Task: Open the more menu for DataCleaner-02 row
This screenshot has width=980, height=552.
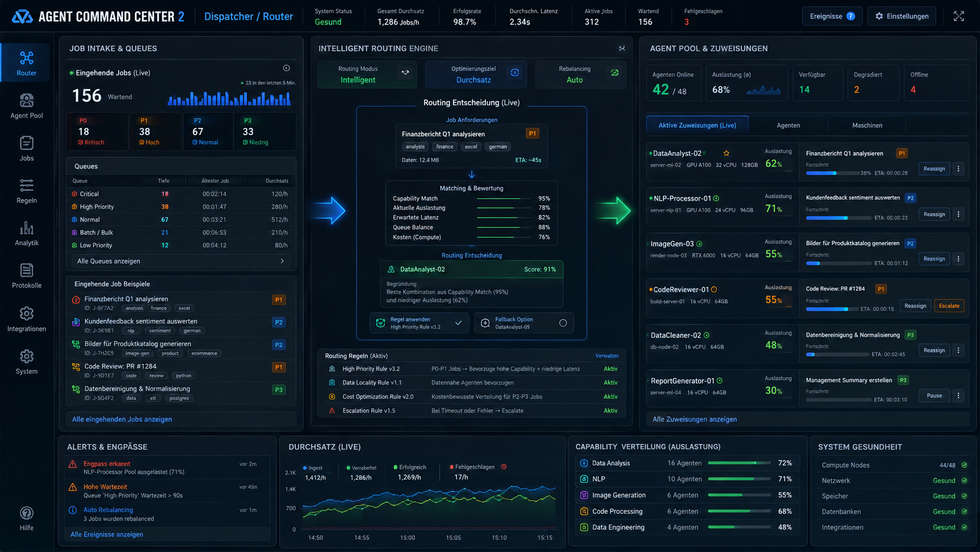Action: [x=958, y=350]
